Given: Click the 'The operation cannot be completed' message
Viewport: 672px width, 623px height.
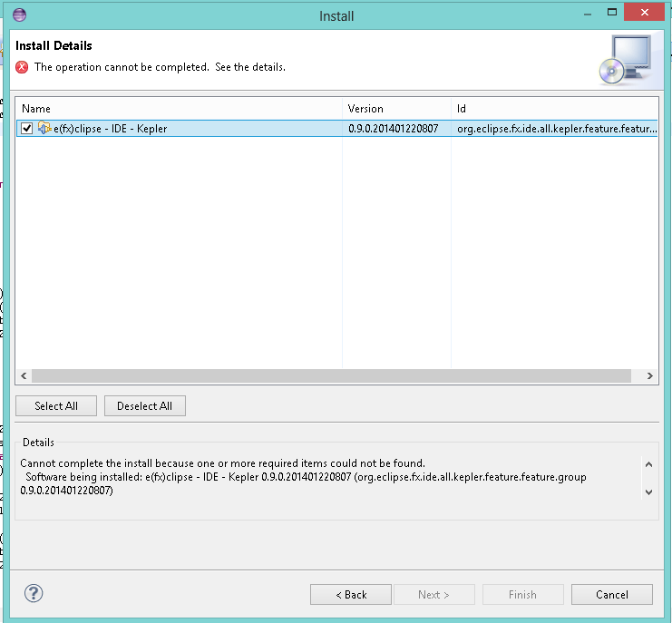Looking at the screenshot, I should [x=160, y=67].
